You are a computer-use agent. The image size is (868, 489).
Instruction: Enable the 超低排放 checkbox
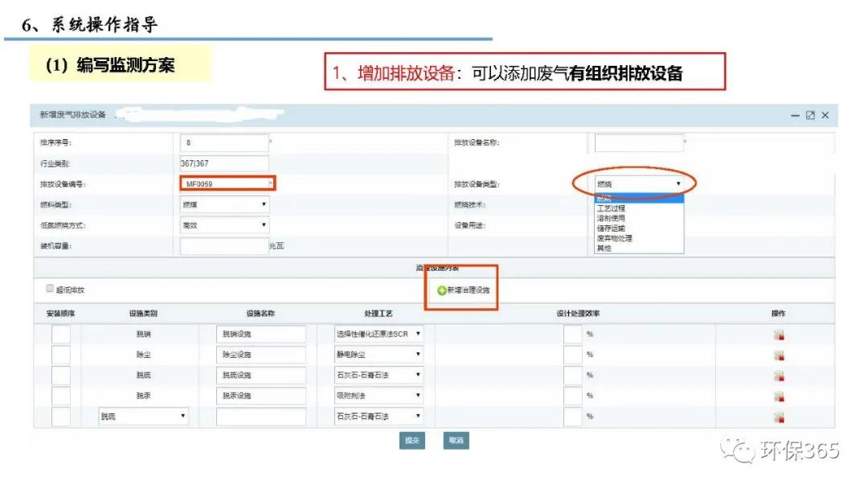pyautogui.click(x=50, y=289)
